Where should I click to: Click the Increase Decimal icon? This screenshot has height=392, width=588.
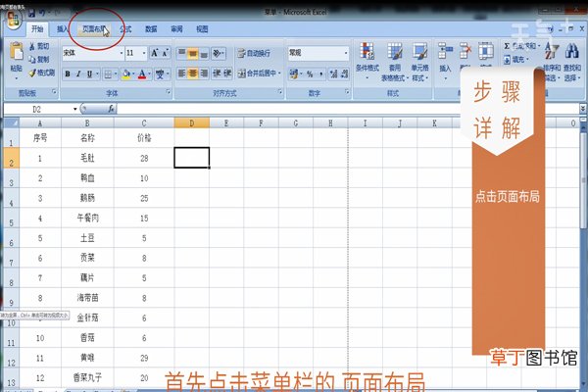click(333, 73)
